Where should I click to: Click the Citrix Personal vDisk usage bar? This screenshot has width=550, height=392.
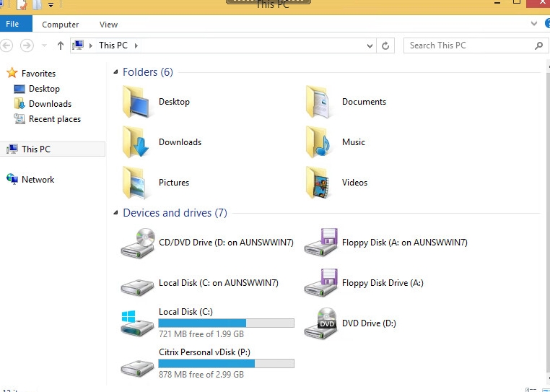click(x=226, y=364)
